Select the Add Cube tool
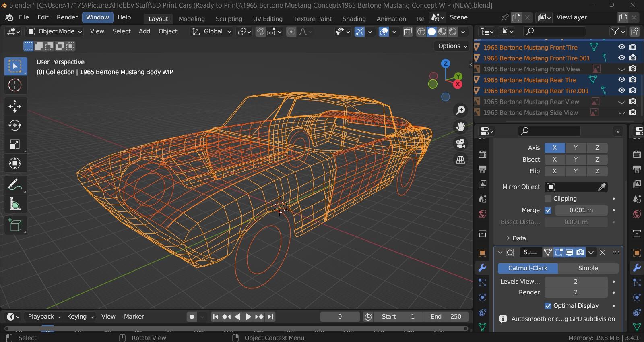 pyautogui.click(x=15, y=225)
